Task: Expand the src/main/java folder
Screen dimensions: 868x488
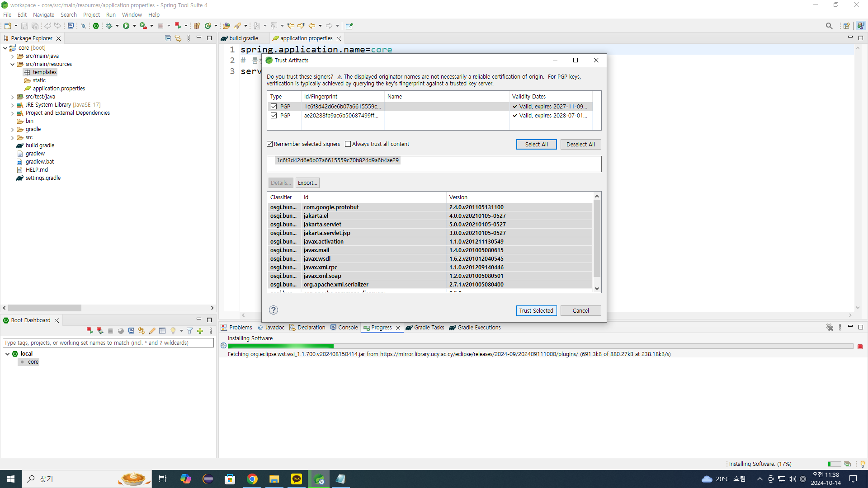Action: (x=13, y=56)
